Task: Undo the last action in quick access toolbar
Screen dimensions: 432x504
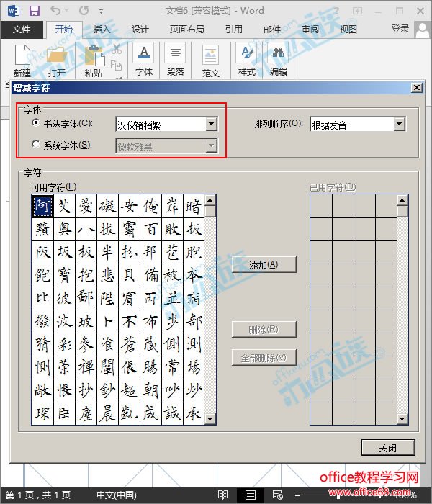Action: pos(55,11)
